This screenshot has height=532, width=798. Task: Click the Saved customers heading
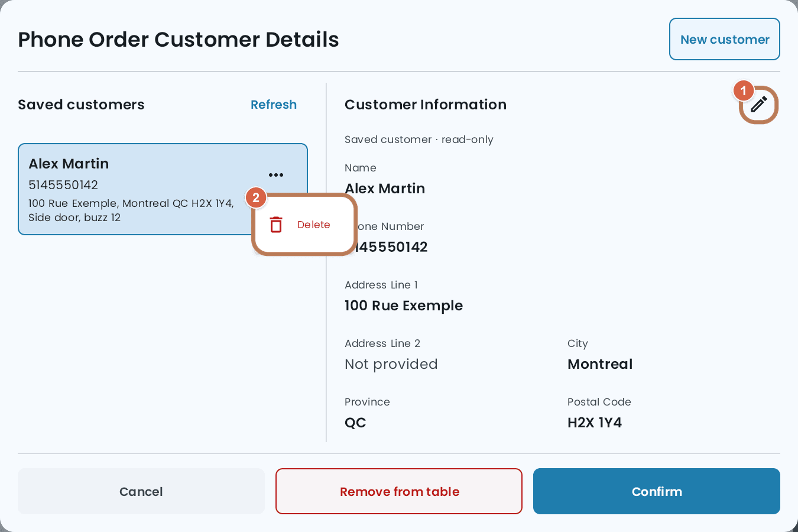(81, 105)
